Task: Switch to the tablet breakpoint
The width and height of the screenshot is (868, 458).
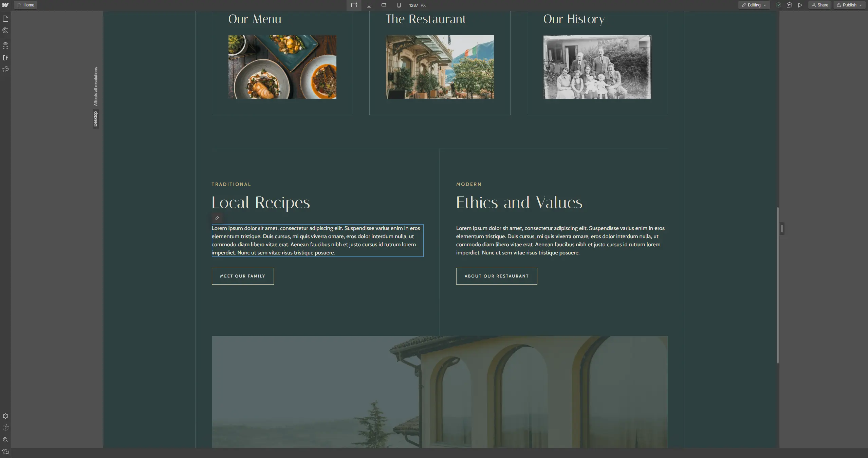Action: (x=369, y=5)
